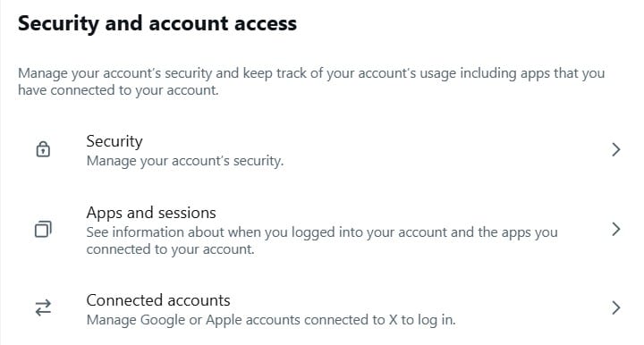The image size is (644, 345).
Task: Click the word 'Google' in Connected accounts description
Action: click(163, 320)
